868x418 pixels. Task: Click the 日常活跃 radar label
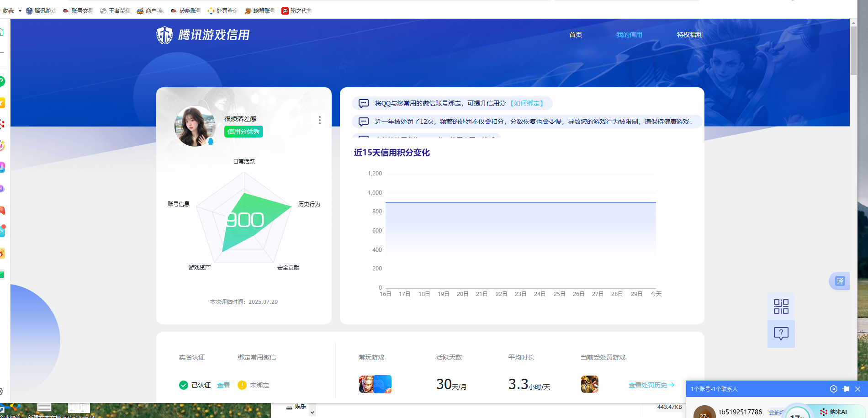pos(244,161)
